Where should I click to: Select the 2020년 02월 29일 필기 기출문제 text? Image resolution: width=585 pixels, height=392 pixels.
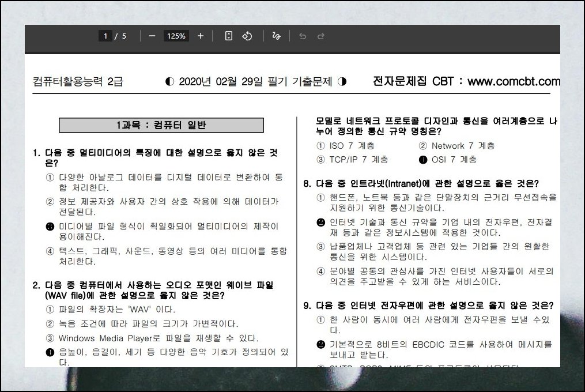tap(255, 81)
